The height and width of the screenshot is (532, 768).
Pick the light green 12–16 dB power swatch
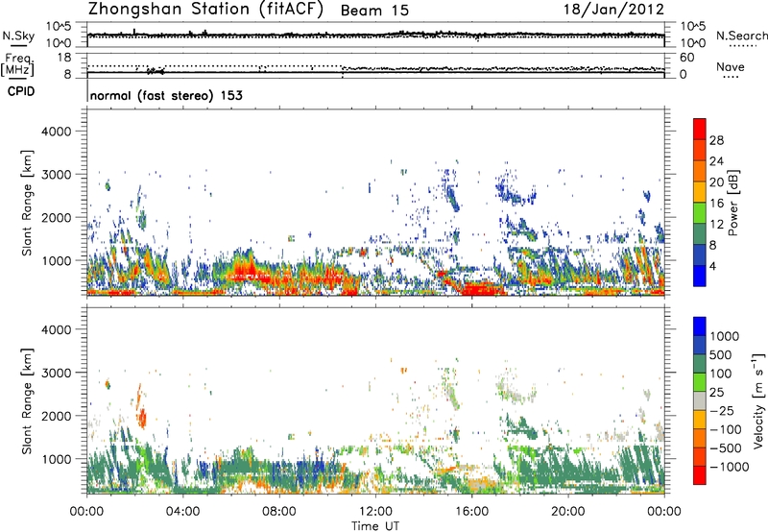point(700,212)
